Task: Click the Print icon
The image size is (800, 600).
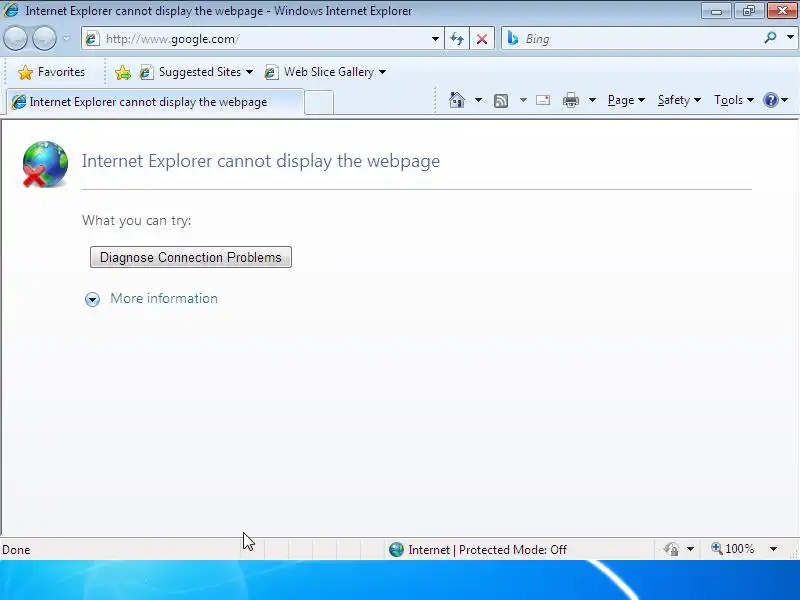Action: (571, 100)
